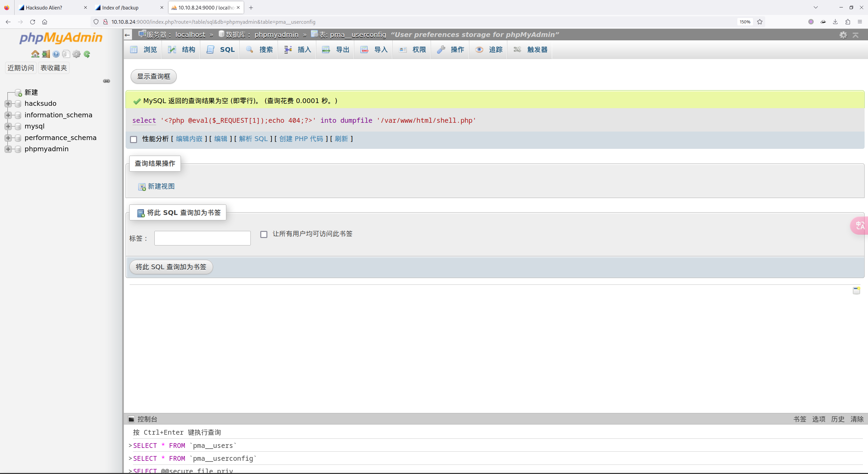
Task: Click the browser home button
Action: pyautogui.click(x=44, y=22)
